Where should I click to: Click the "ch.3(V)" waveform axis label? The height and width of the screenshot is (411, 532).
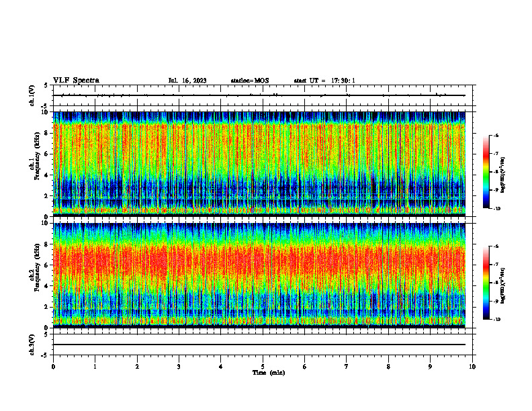[x=32, y=345]
